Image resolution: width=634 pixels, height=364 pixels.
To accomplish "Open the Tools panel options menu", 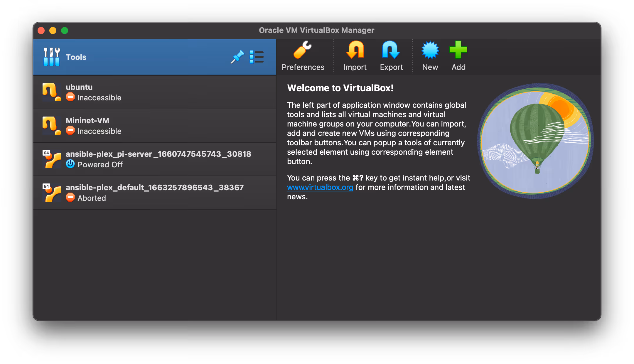I will (257, 57).
